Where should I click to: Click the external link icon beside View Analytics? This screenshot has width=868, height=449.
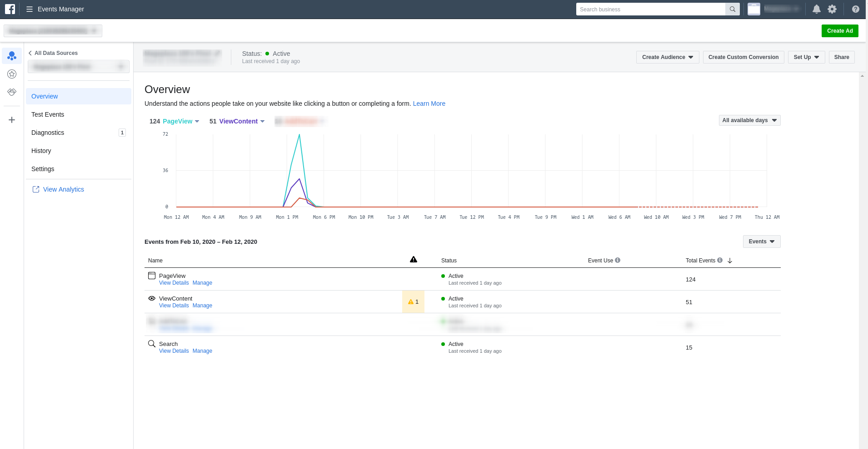[36, 189]
